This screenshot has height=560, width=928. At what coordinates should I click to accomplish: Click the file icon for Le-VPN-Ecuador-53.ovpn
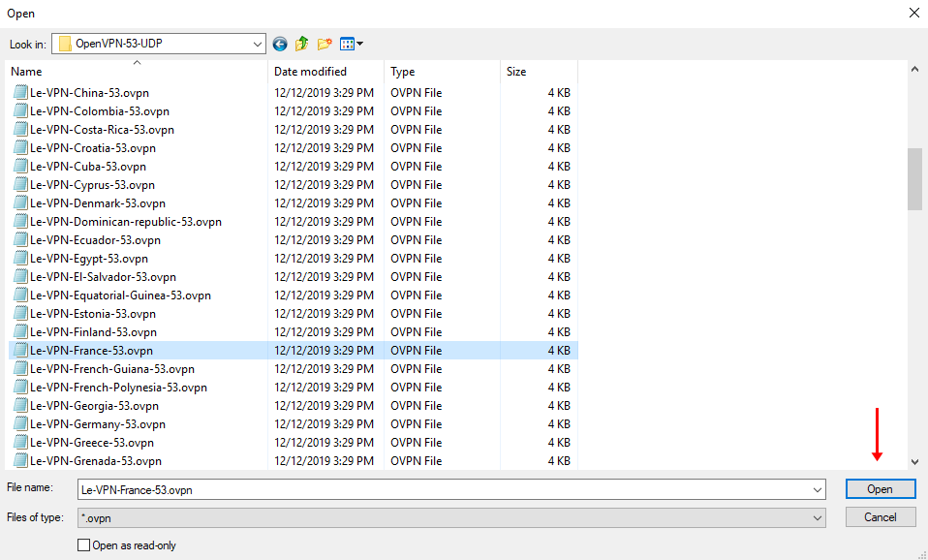click(x=20, y=239)
